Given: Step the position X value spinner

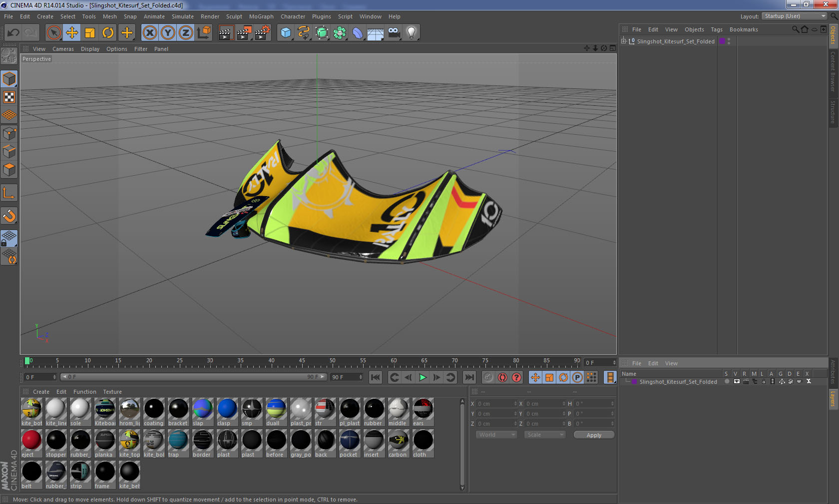Looking at the screenshot, I should pyautogui.click(x=515, y=404).
